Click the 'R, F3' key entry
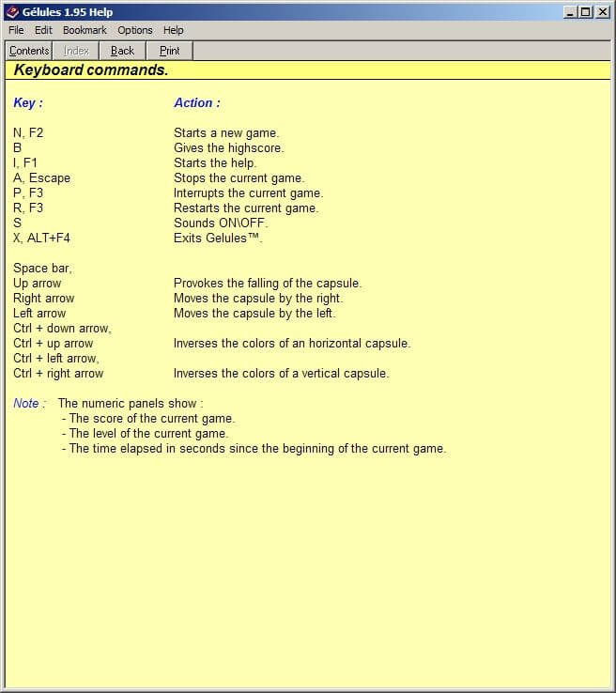The image size is (616, 693). [x=28, y=208]
